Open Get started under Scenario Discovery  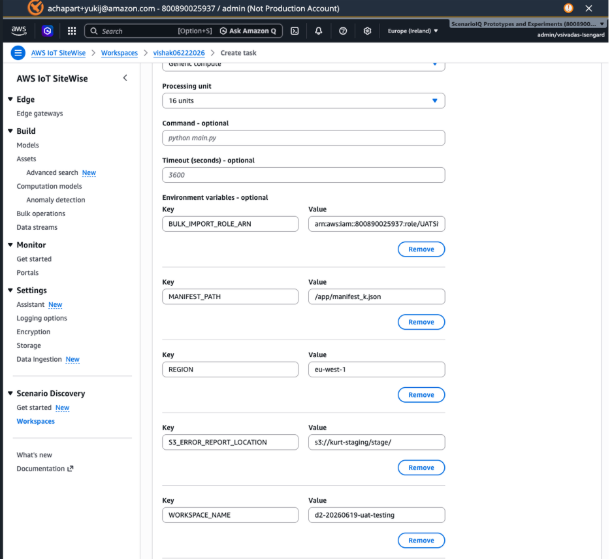[x=34, y=407]
